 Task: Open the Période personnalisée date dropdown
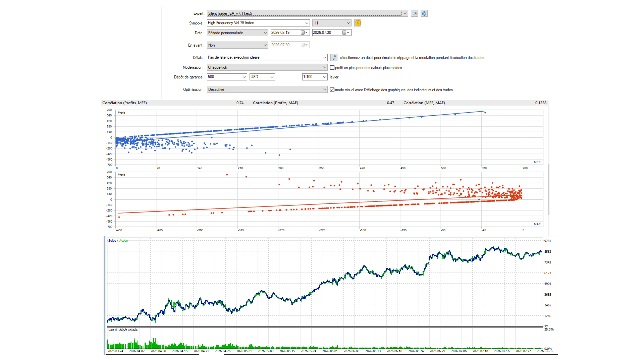coord(237,33)
